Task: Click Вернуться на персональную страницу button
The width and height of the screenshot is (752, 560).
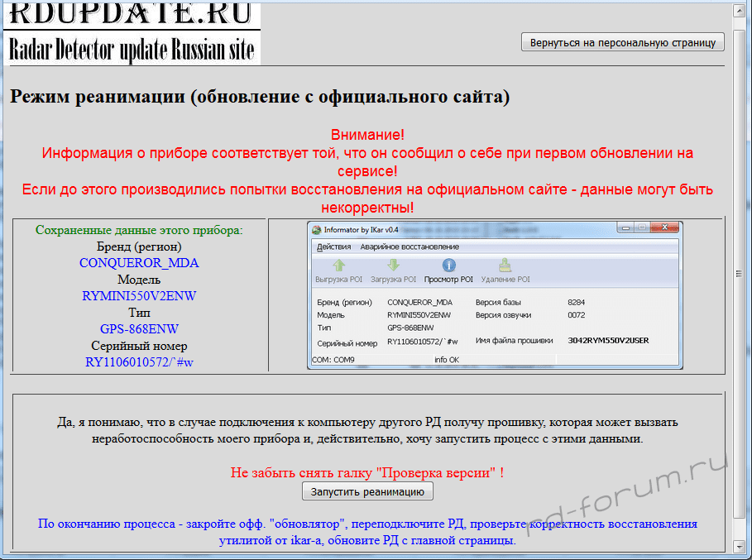Action: [x=622, y=42]
